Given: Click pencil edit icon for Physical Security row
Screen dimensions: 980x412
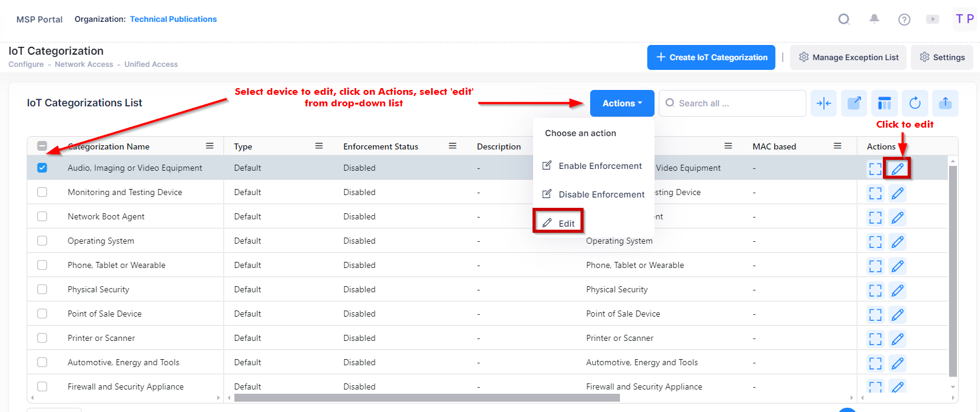Looking at the screenshot, I should [x=897, y=290].
